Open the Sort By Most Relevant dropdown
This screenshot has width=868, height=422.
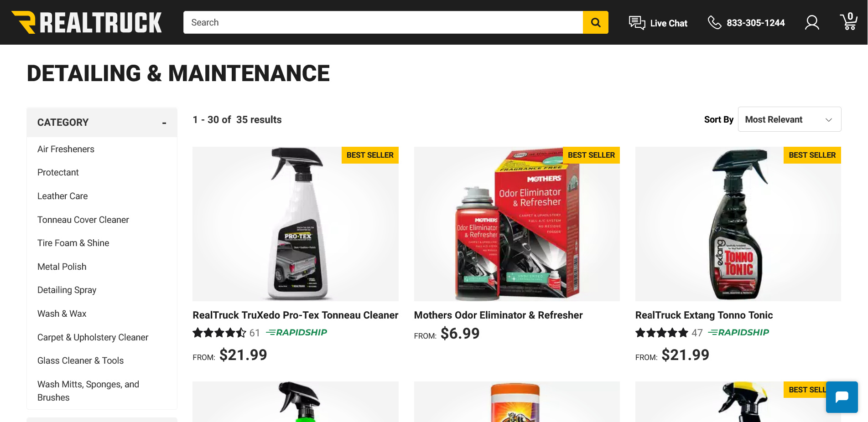(x=790, y=119)
